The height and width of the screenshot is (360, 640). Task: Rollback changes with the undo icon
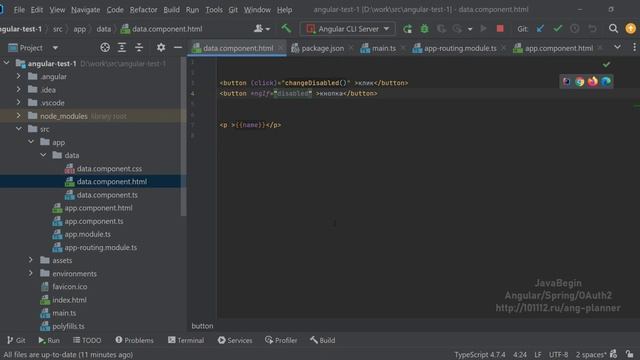pyautogui.click(x=592, y=29)
